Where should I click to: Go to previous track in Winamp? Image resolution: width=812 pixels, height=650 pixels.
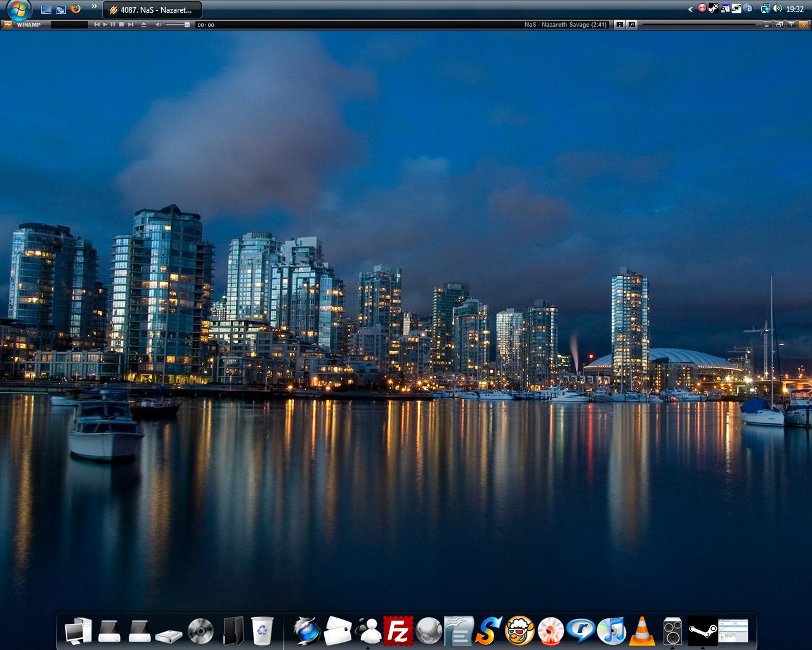[96, 25]
